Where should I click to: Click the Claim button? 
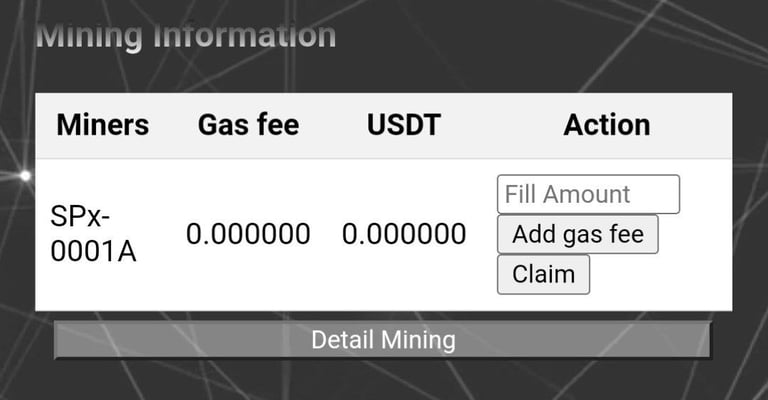click(x=543, y=274)
